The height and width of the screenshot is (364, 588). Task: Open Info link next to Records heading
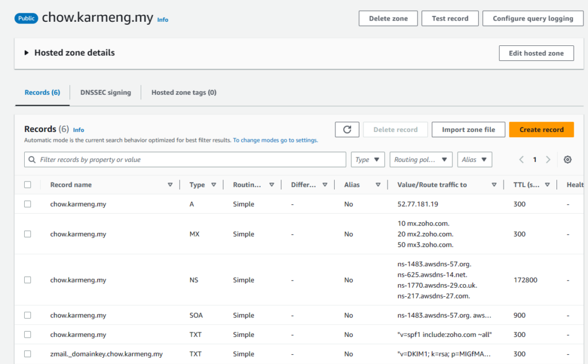[78, 130]
